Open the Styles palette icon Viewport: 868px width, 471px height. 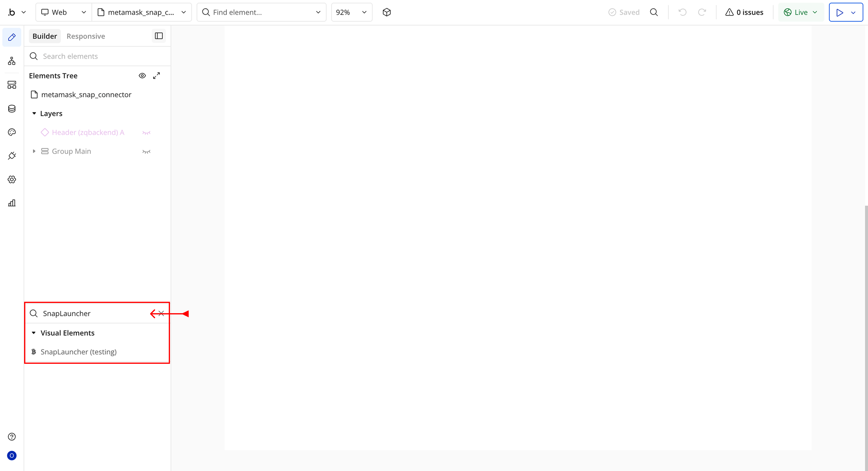12,132
